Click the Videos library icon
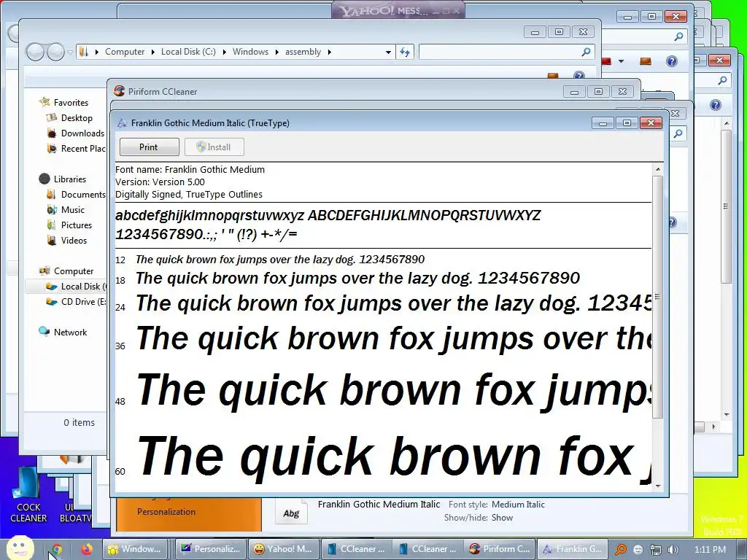 pyautogui.click(x=52, y=240)
